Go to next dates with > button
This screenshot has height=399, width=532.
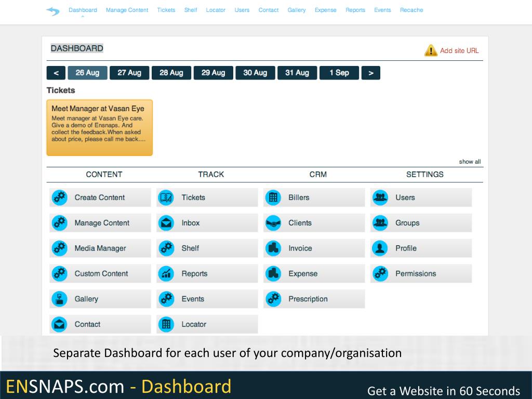tap(371, 73)
